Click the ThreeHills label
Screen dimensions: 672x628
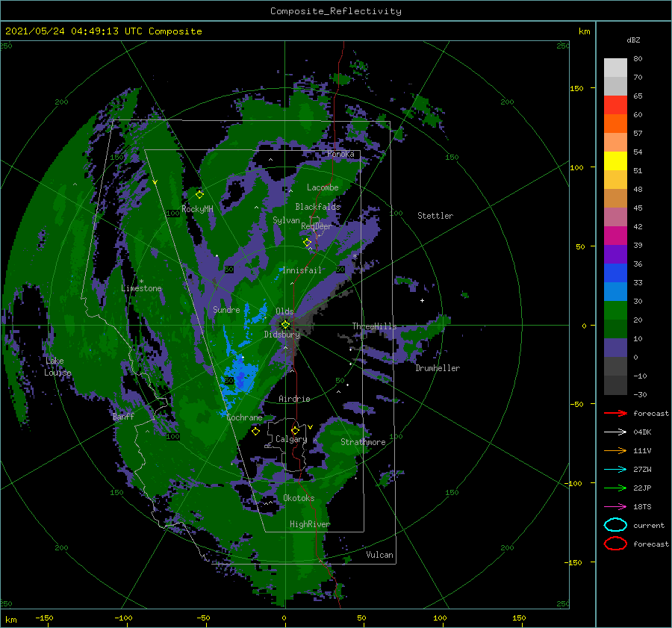[x=375, y=326]
